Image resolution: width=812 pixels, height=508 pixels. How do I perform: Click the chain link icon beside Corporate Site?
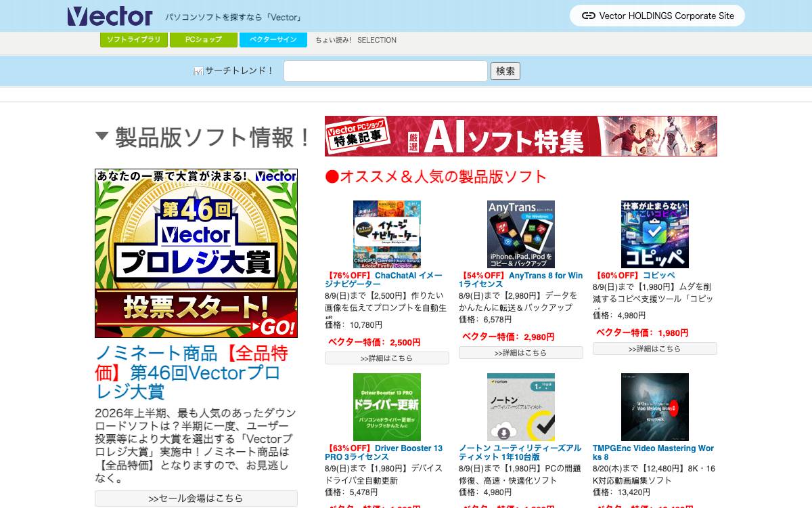click(x=589, y=16)
